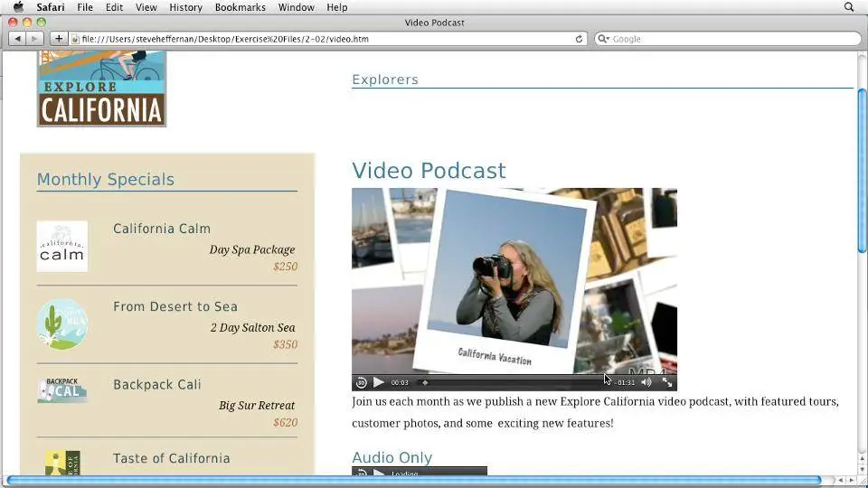Open the Safari application menu

(51, 7)
